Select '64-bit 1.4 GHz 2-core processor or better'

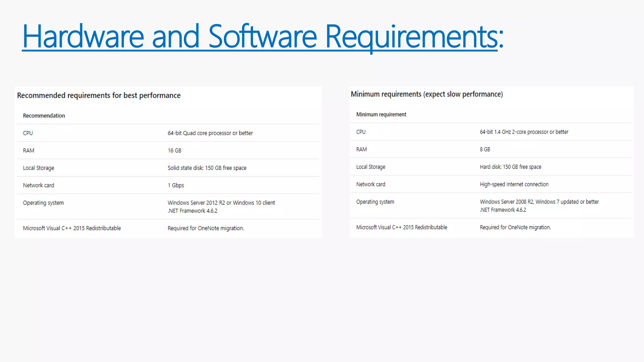(x=524, y=132)
